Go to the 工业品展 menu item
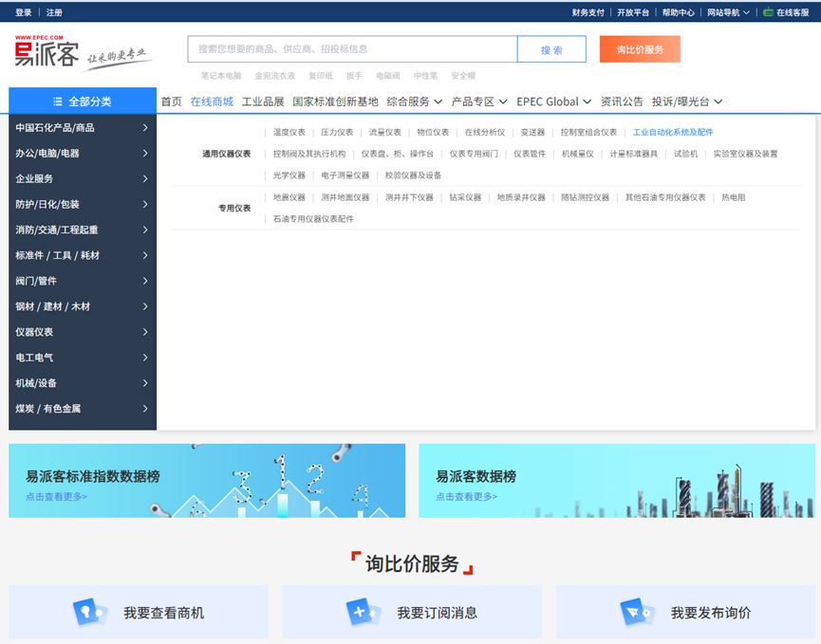This screenshot has width=821, height=644. tap(263, 101)
